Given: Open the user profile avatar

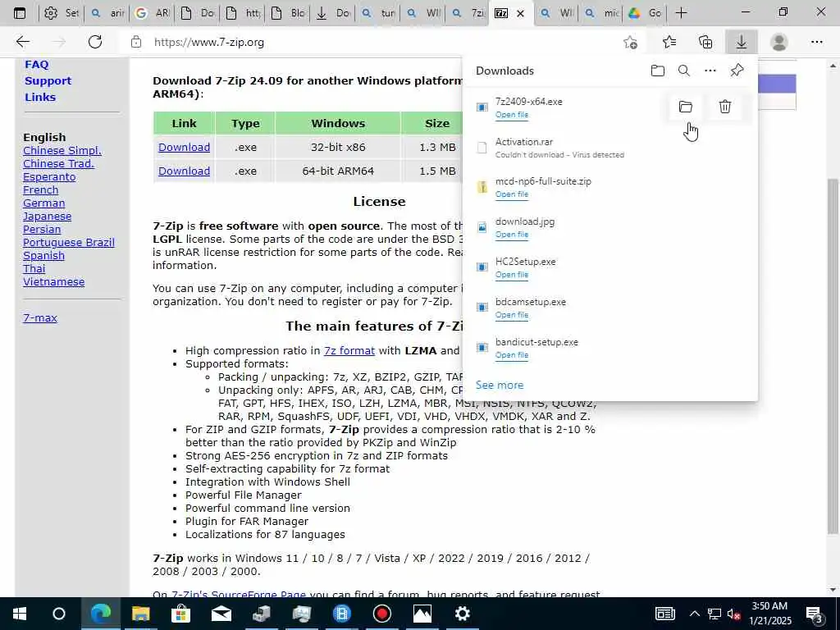Looking at the screenshot, I should click(779, 42).
